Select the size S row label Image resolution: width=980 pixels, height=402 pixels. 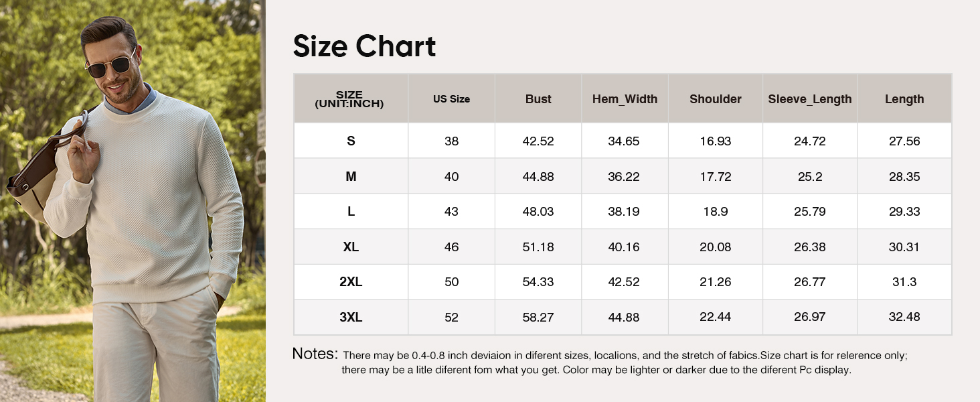tap(351, 141)
